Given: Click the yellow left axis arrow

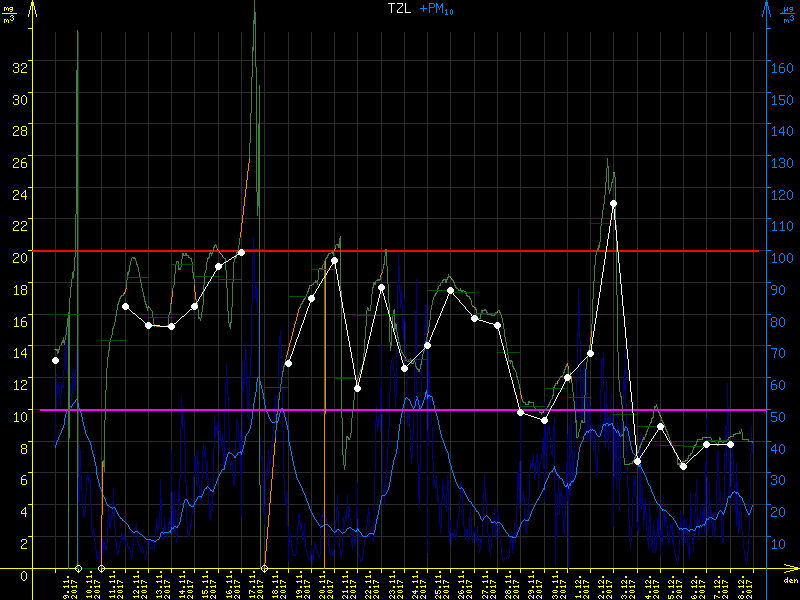Looking at the screenshot, I should pyautogui.click(x=34, y=8).
